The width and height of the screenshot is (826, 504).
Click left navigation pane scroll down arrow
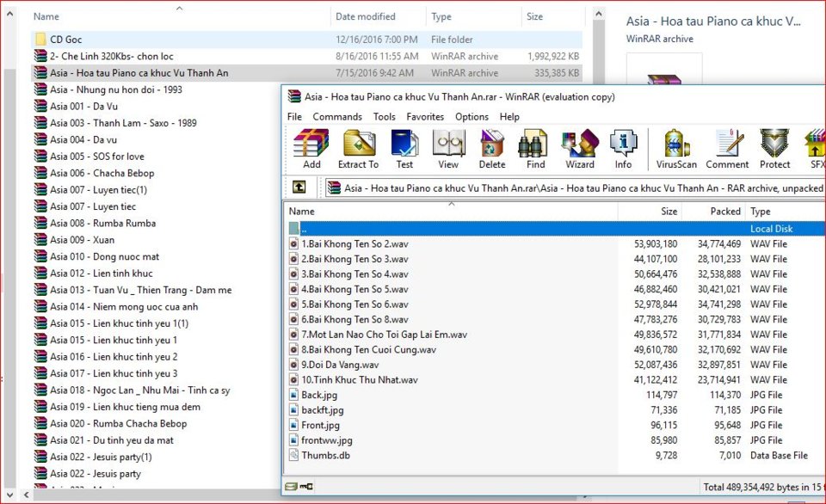pyautogui.click(x=9, y=495)
